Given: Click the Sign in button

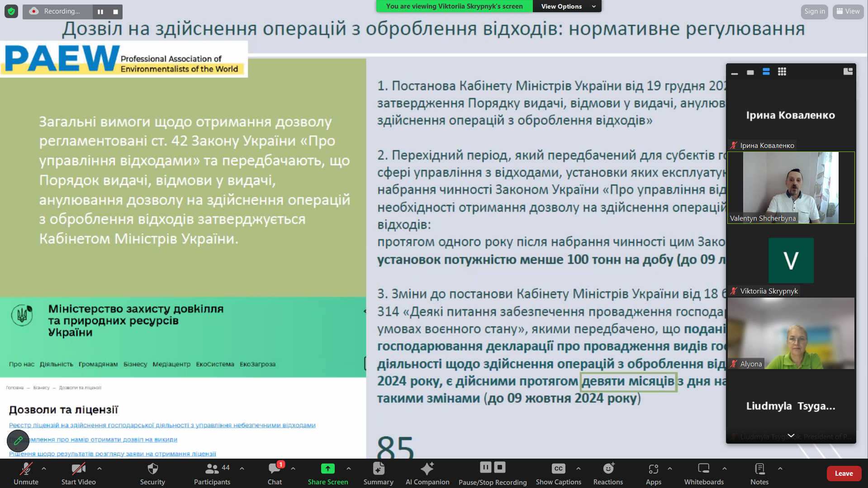Looking at the screenshot, I should (814, 11).
